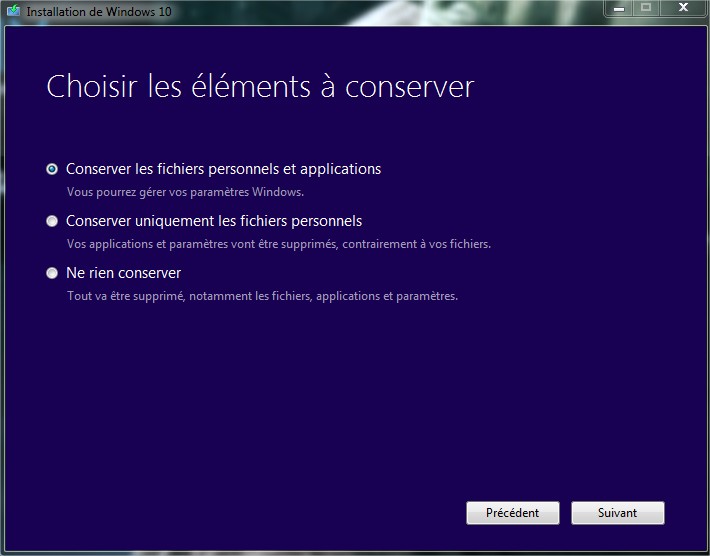Go back with the Précédent button
Screen dimensions: 710x556
click(513, 513)
